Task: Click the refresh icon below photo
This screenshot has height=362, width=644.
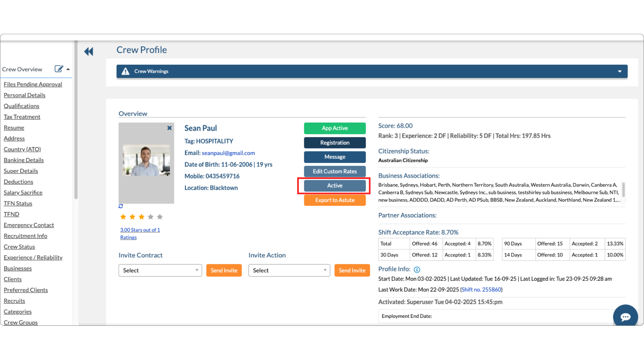Action: pos(121,206)
